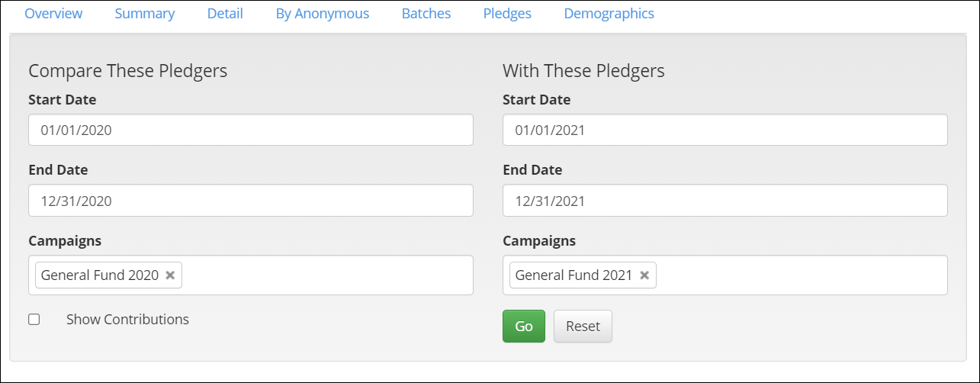Click the Reset button
Image resolution: width=980 pixels, height=383 pixels.
(x=583, y=327)
